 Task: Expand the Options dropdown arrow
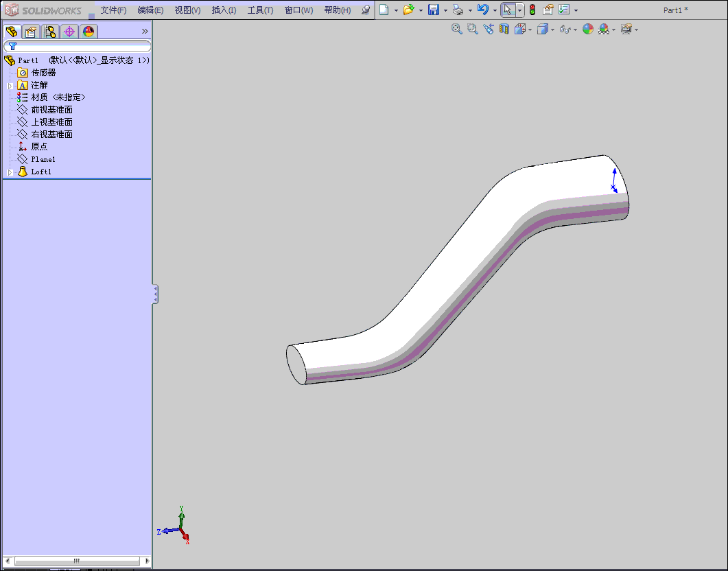point(576,10)
